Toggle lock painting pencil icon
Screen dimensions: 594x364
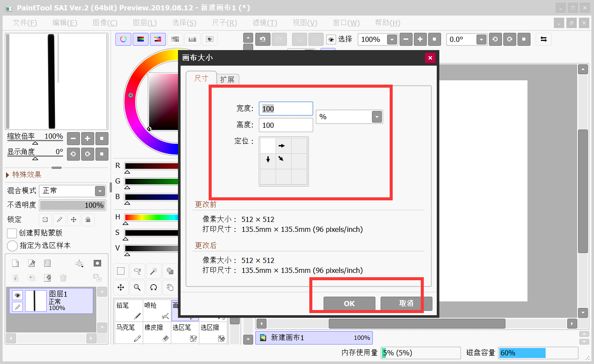(x=59, y=219)
